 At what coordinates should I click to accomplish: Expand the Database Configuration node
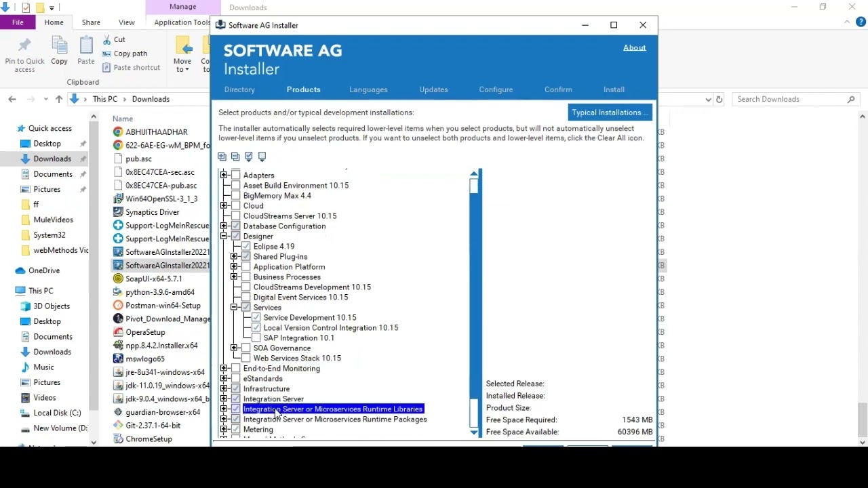click(x=224, y=226)
